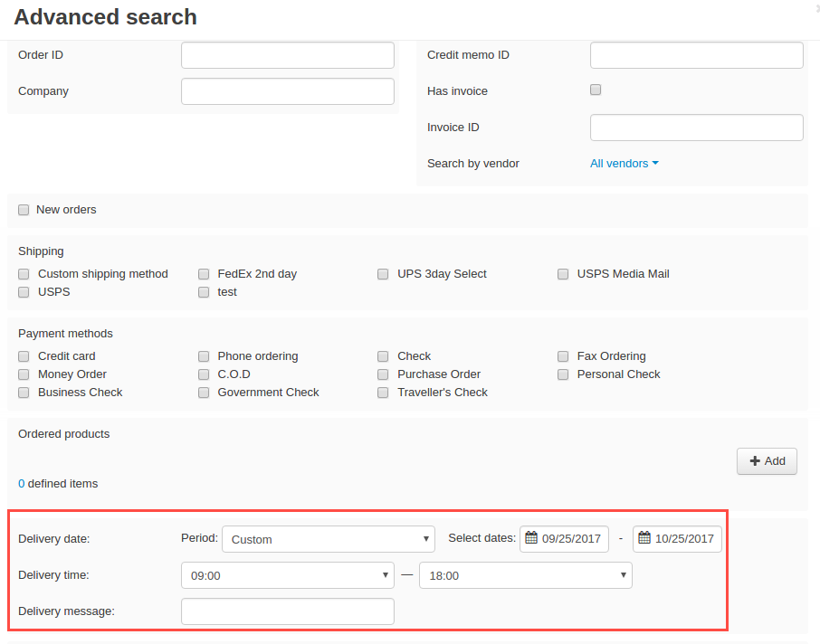Image resolution: width=820 pixels, height=644 pixels.
Task: Click the Credit memo ID field
Action: point(697,55)
